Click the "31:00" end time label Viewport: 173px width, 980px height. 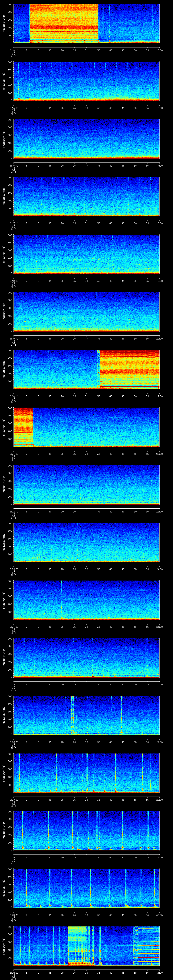pyautogui.click(x=159, y=972)
